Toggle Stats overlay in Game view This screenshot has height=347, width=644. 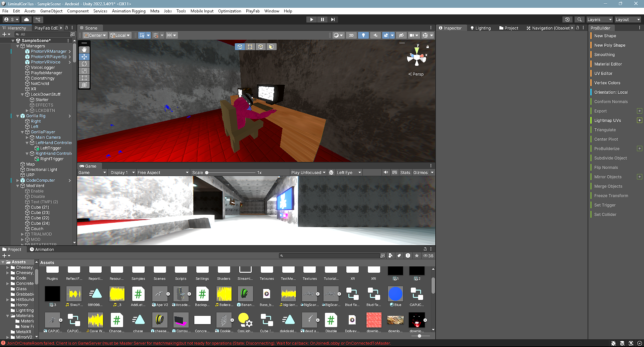(405, 173)
